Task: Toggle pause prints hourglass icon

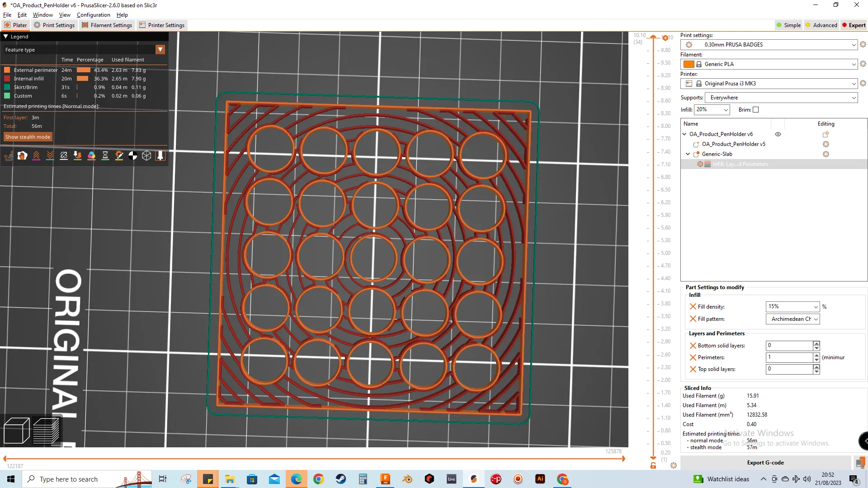Action: click(105, 156)
